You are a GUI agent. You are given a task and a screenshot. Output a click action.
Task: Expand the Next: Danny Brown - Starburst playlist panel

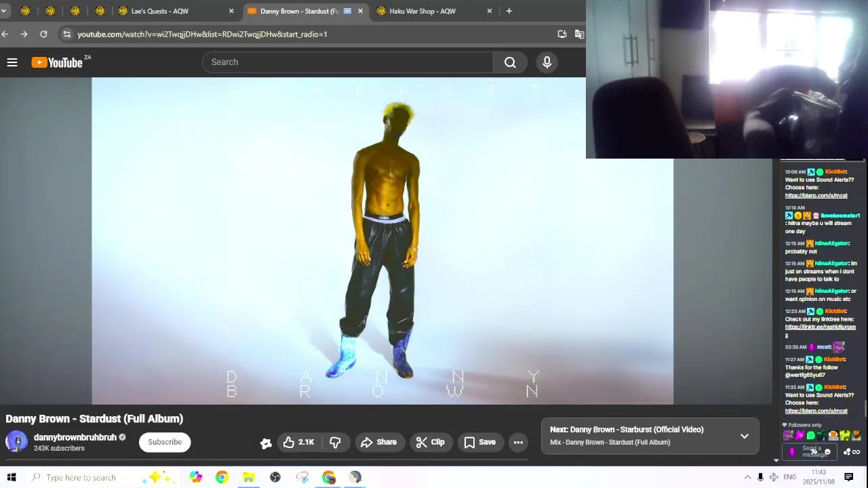[745, 436]
